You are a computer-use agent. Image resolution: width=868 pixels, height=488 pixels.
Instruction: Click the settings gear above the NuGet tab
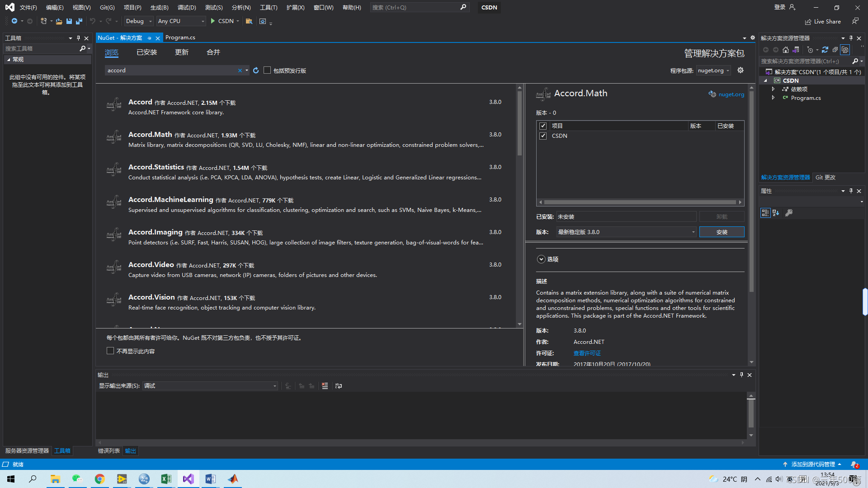(x=753, y=38)
